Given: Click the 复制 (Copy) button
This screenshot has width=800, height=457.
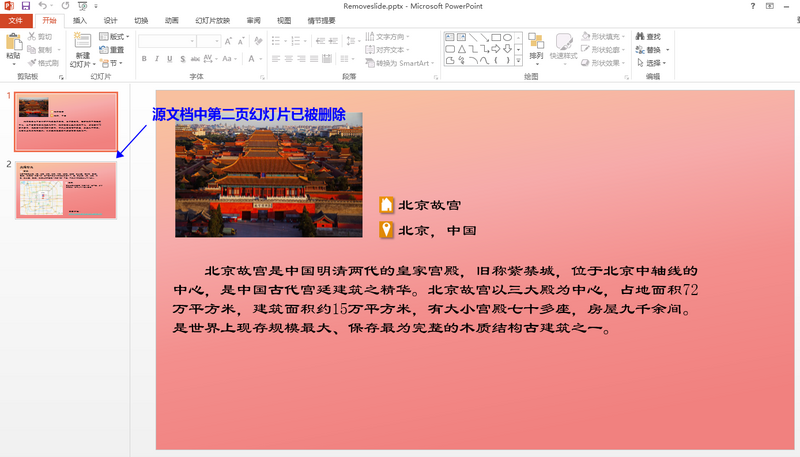Looking at the screenshot, I should (40, 50).
